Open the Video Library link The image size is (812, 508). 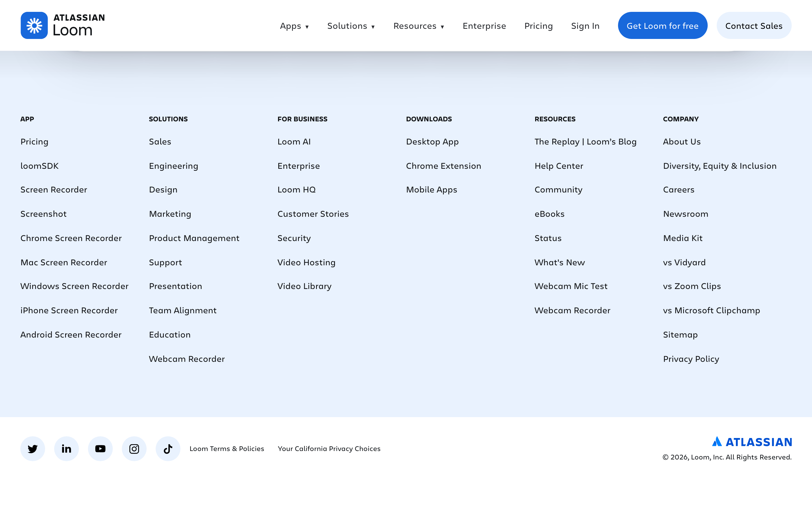click(x=304, y=286)
